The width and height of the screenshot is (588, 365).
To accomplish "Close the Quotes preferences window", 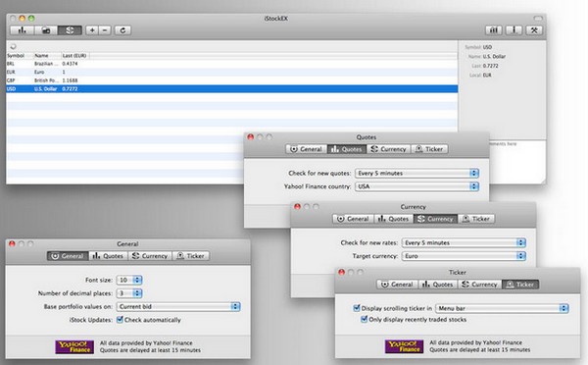I will coord(251,137).
